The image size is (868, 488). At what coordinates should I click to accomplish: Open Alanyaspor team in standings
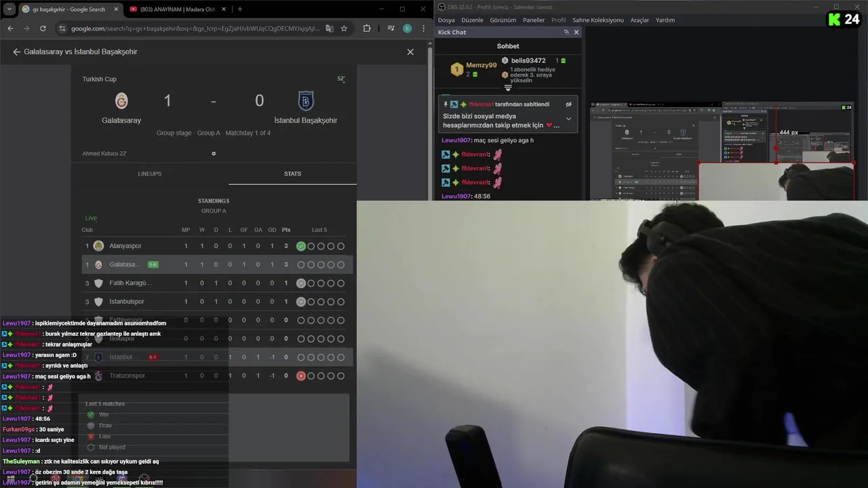[125, 246]
